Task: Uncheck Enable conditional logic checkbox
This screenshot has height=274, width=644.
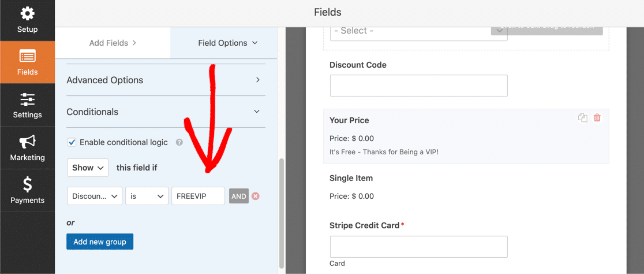Action: tap(72, 142)
